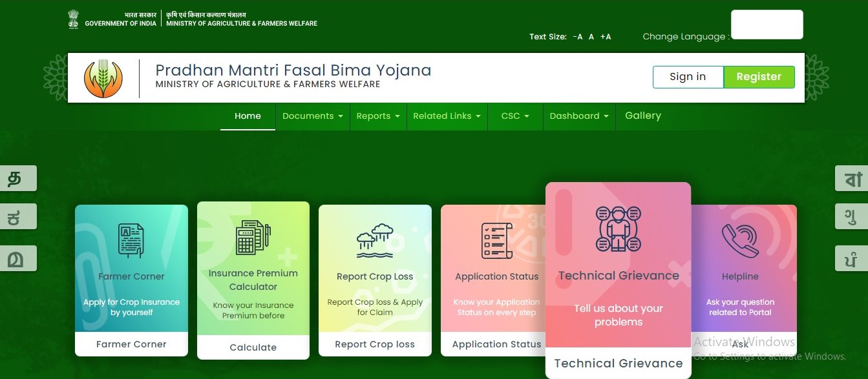Click the Register button

tap(759, 77)
